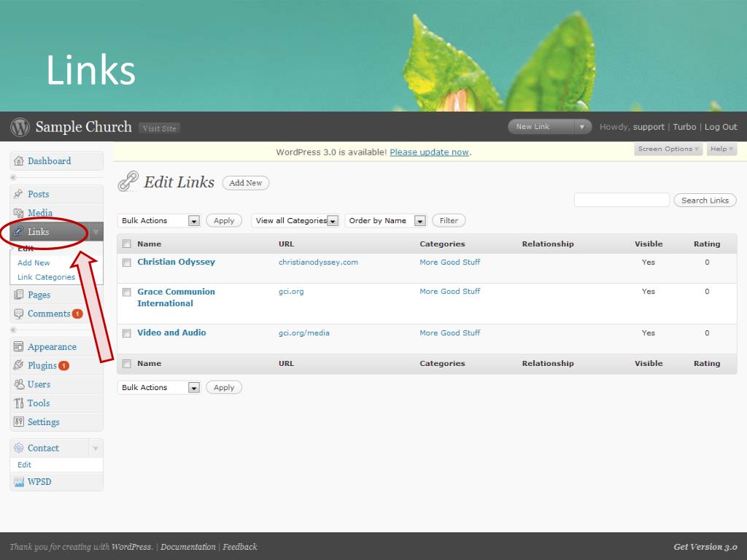The width and height of the screenshot is (747, 560).
Task: Open the Users menu item
Action: pyautogui.click(x=39, y=384)
